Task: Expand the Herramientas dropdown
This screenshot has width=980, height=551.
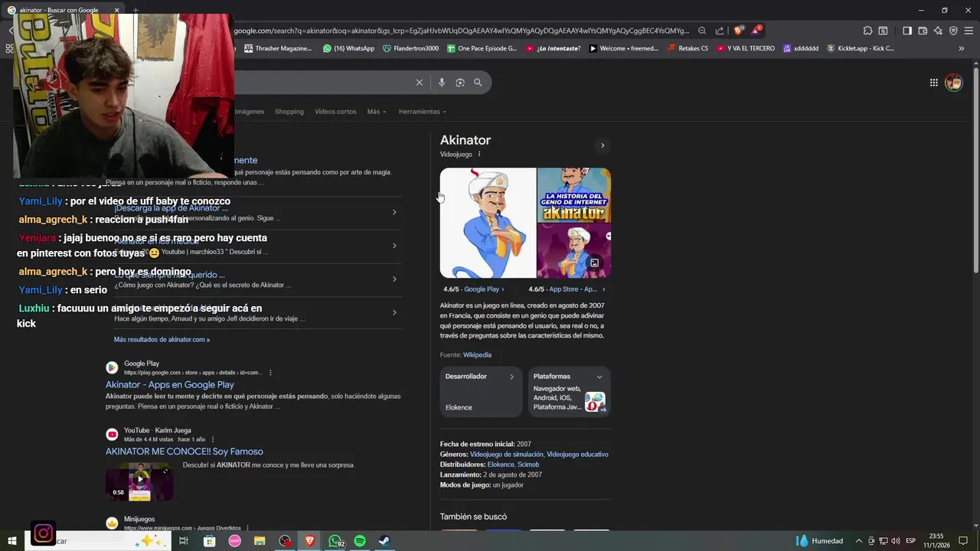Action: [422, 112]
